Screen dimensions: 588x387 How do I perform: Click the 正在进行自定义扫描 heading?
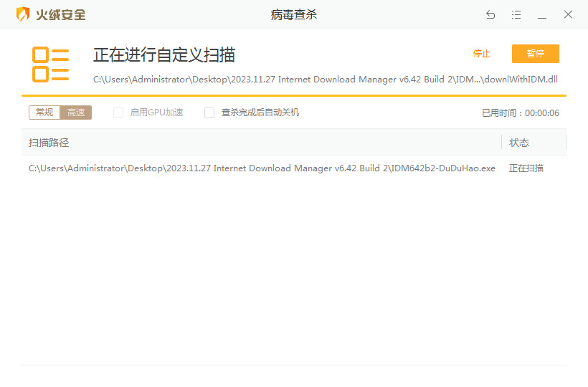(164, 54)
